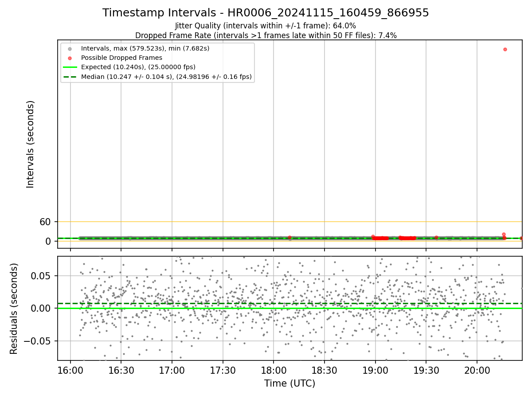
Task: Click the red outlier point near 579 seconds
Action: [505, 49]
